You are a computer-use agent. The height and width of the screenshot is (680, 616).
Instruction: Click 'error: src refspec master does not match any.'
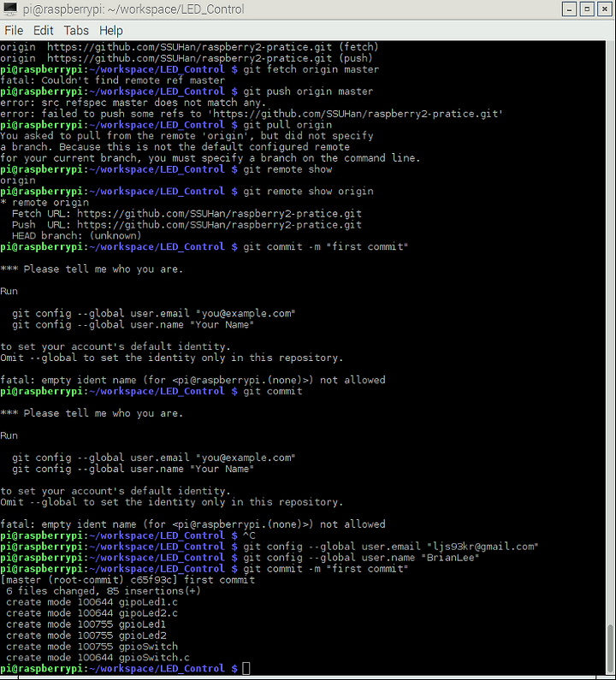click(133, 103)
